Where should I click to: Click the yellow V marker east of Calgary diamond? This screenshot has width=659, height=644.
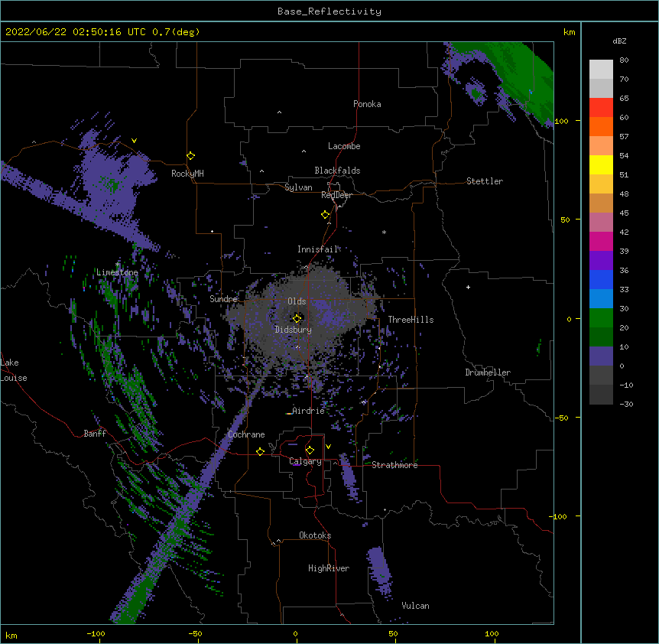(328, 447)
